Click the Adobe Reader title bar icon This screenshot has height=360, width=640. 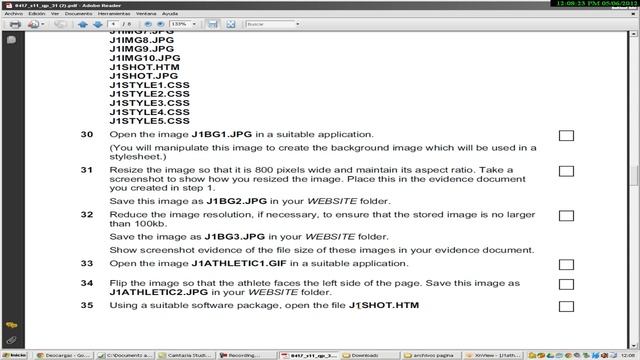(9, 5)
